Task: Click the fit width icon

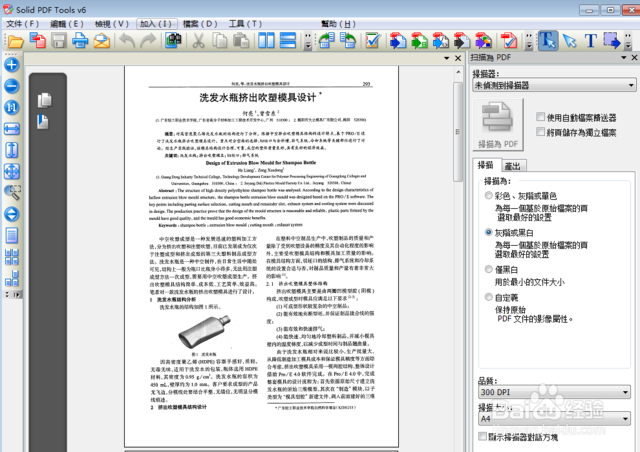Action: point(11,129)
